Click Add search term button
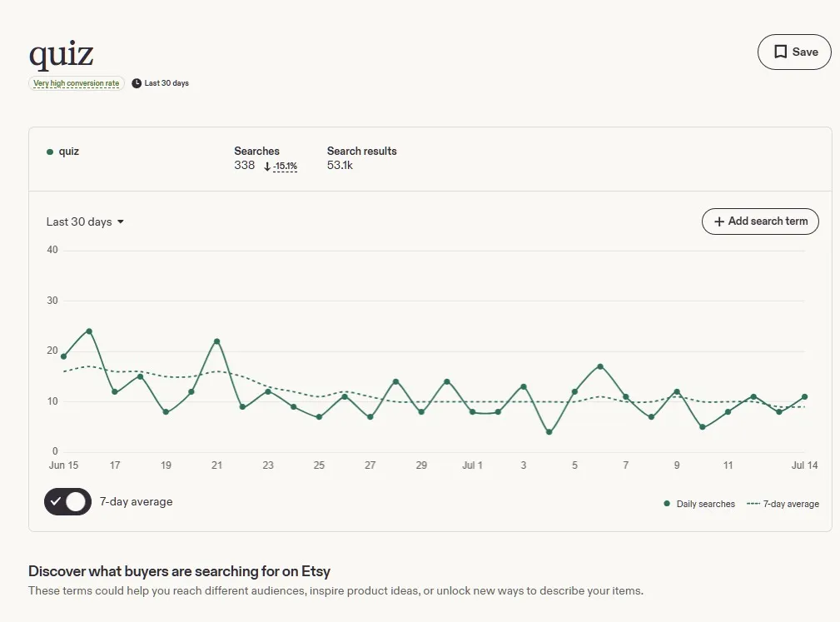The image size is (840, 622). coord(760,221)
